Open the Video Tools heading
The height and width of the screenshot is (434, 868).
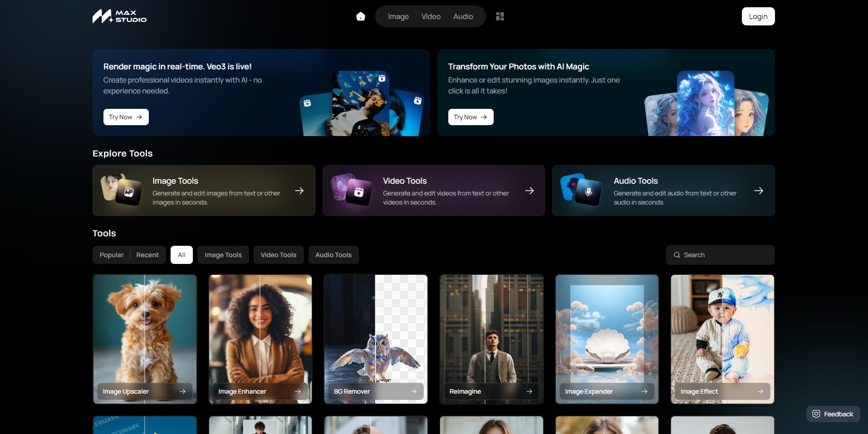405,181
